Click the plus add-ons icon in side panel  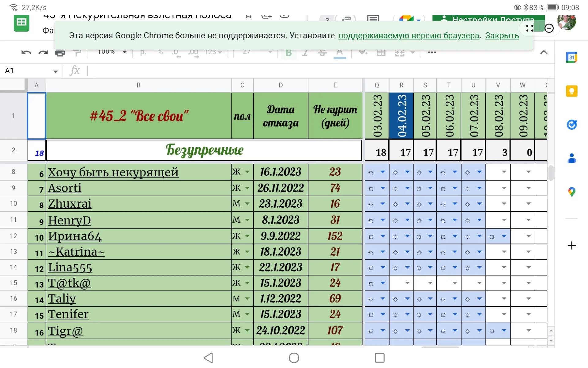pos(571,245)
